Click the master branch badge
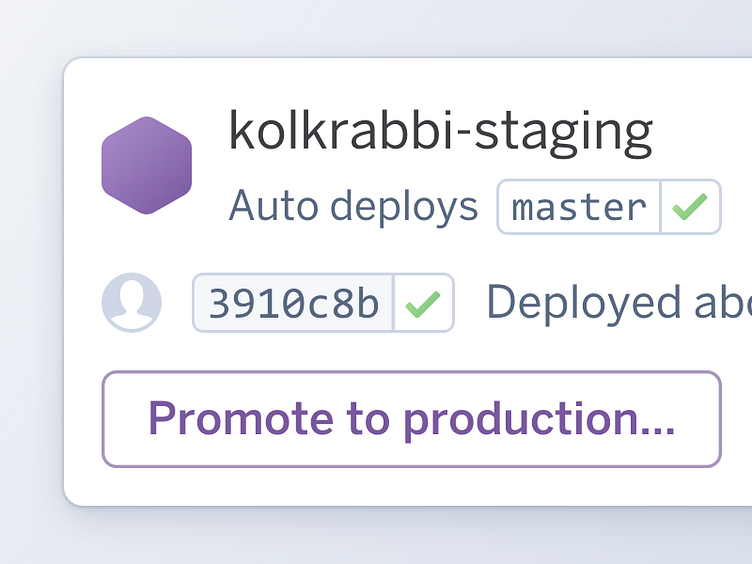This screenshot has height=564, width=752. (x=579, y=207)
